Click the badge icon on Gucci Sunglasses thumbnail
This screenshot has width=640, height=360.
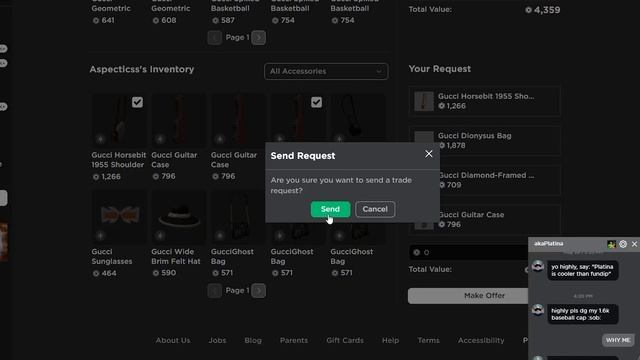(100, 236)
